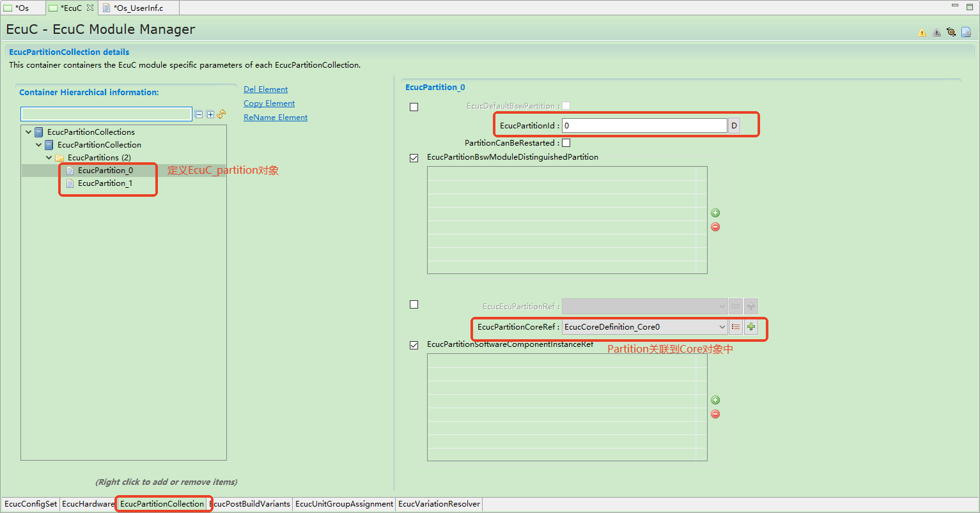Click green plus beside EcucPartitionCoreRef
This screenshot has width=980, height=513.
click(x=751, y=327)
